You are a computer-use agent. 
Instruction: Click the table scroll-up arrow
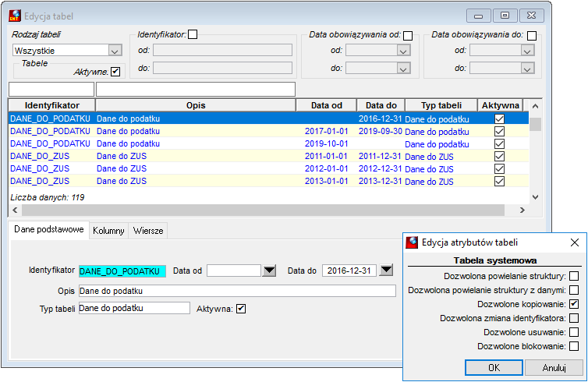click(x=536, y=106)
